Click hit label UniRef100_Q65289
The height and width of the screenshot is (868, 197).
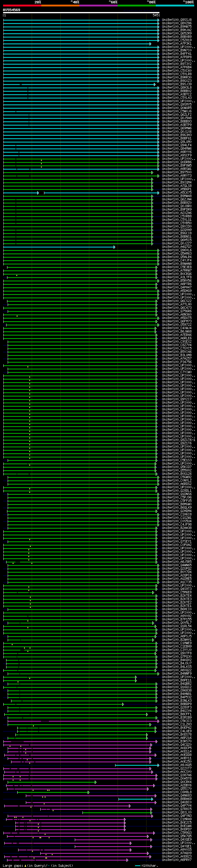[177, 33]
